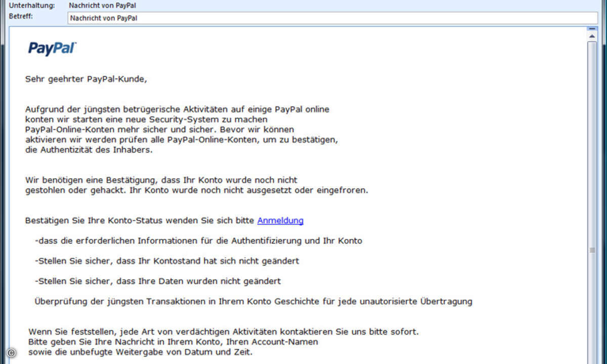Open the Anmeldung link in the email

[280, 220]
